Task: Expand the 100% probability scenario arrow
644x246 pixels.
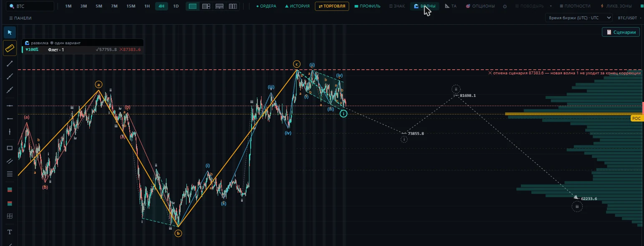Action: point(27,50)
